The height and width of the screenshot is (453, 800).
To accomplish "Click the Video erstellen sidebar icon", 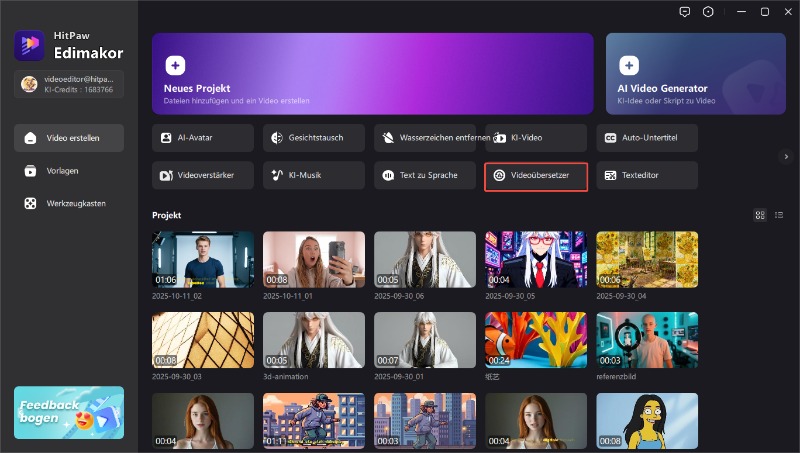I will point(30,138).
